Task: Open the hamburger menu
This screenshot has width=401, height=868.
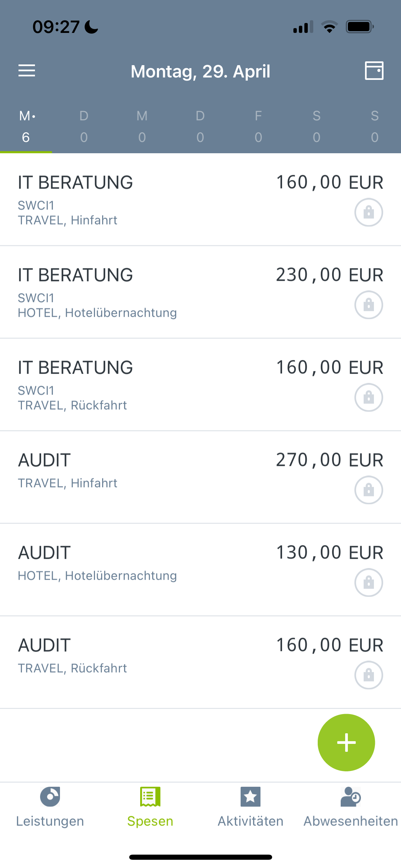Action: click(27, 71)
